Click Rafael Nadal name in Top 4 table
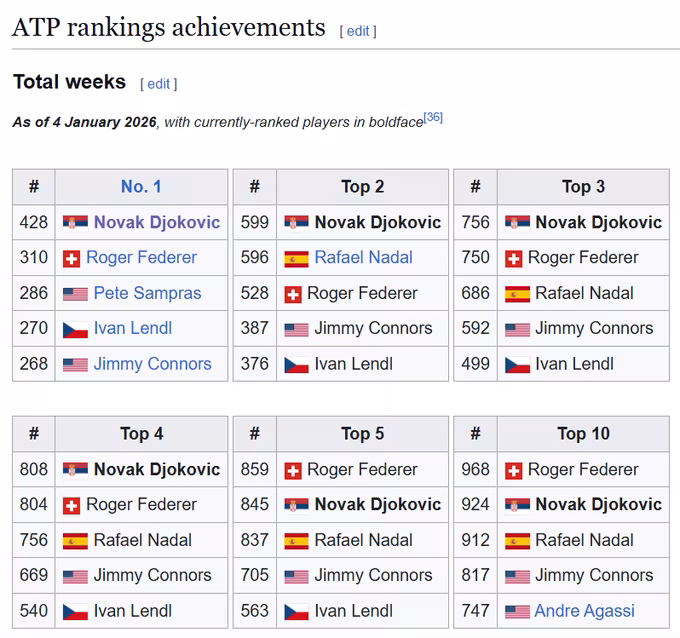This screenshot has width=680, height=638. 143,540
